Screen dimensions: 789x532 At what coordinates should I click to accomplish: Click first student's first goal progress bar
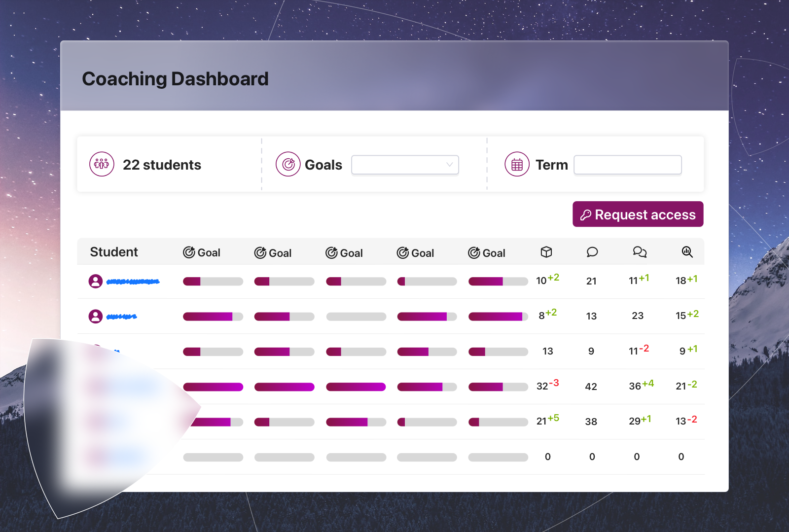click(x=213, y=282)
